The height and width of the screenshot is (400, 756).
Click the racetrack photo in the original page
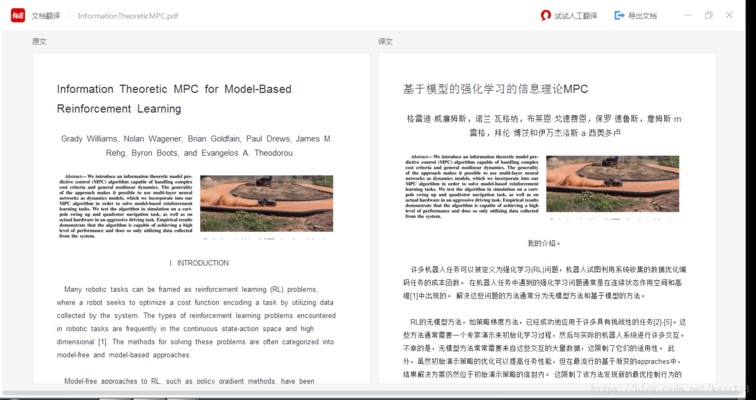coord(266,205)
